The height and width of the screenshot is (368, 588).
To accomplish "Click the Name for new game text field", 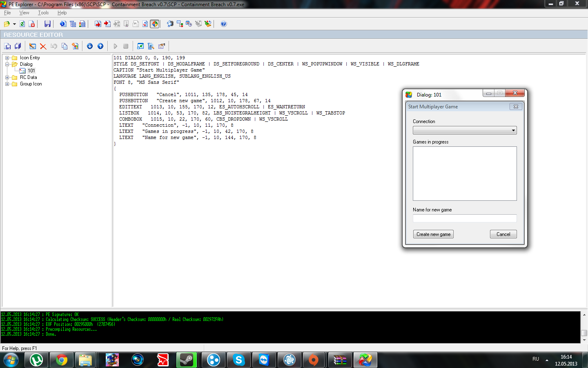I will [465, 218].
